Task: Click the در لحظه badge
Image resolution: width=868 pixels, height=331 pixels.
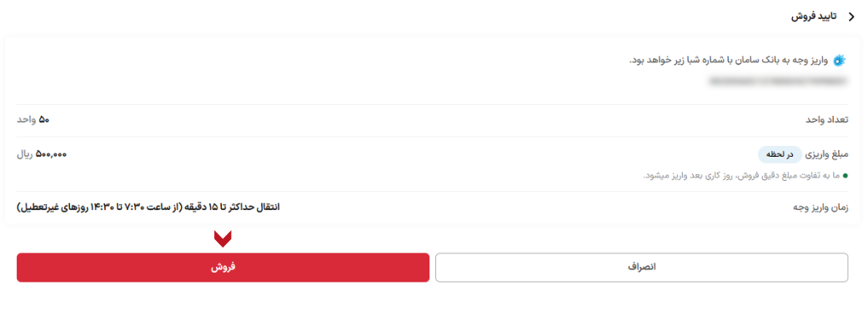Action: (780, 154)
